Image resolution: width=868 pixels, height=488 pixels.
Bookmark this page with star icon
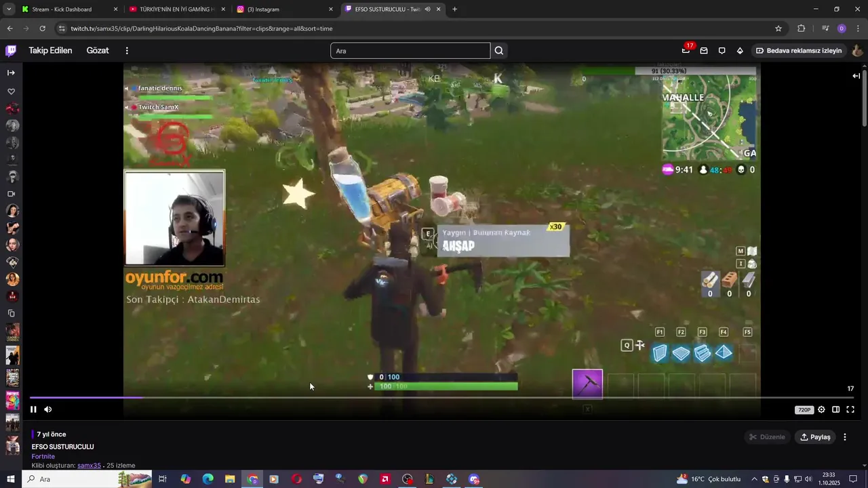point(778,28)
